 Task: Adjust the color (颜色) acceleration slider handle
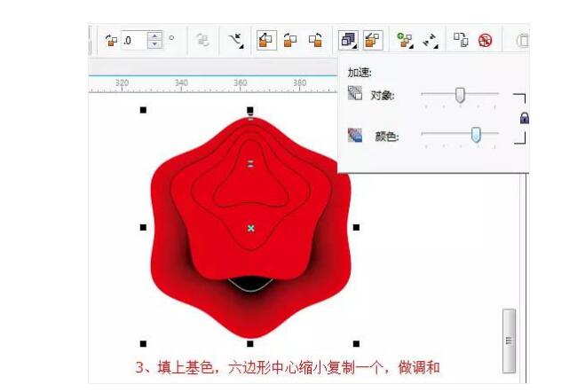tap(476, 135)
